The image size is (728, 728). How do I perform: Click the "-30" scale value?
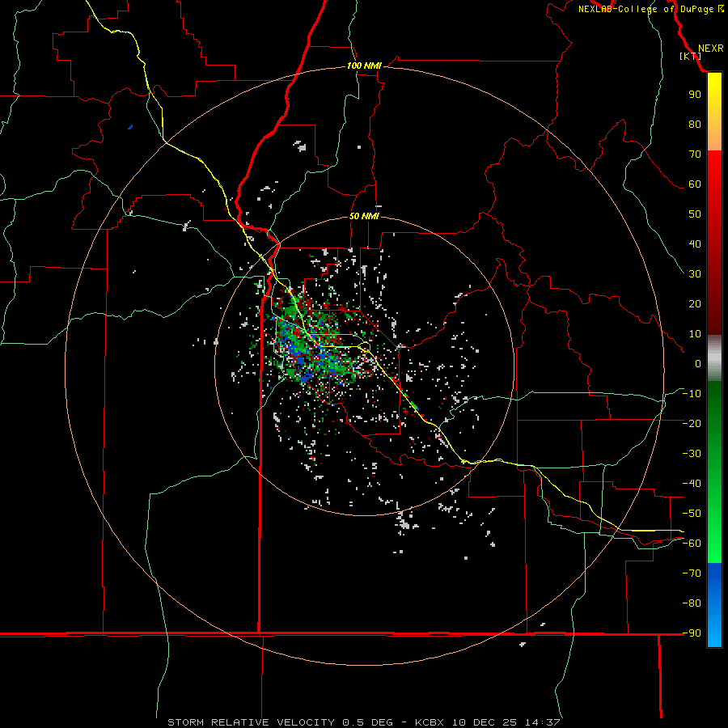[x=692, y=454]
